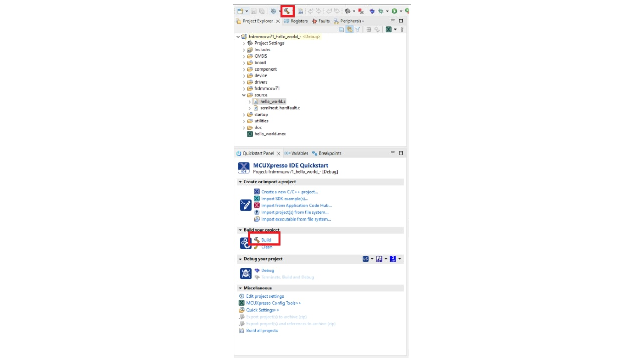Click the blue Debug bug toolbar icon
The image size is (644, 362).
coord(372,11)
